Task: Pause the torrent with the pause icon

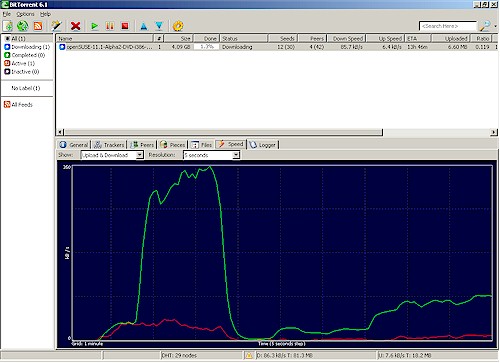Action: click(x=110, y=26)
